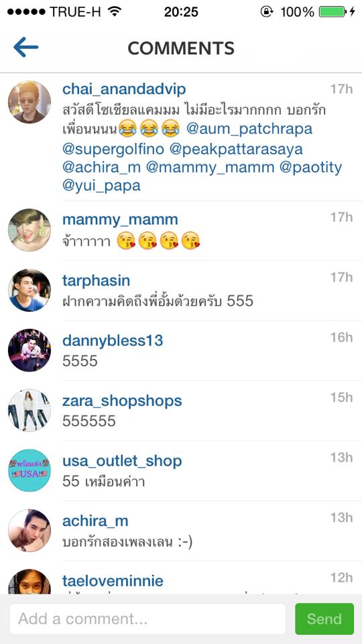
Task: Focus the Add a comment field
Action: [x=147, y=619]
